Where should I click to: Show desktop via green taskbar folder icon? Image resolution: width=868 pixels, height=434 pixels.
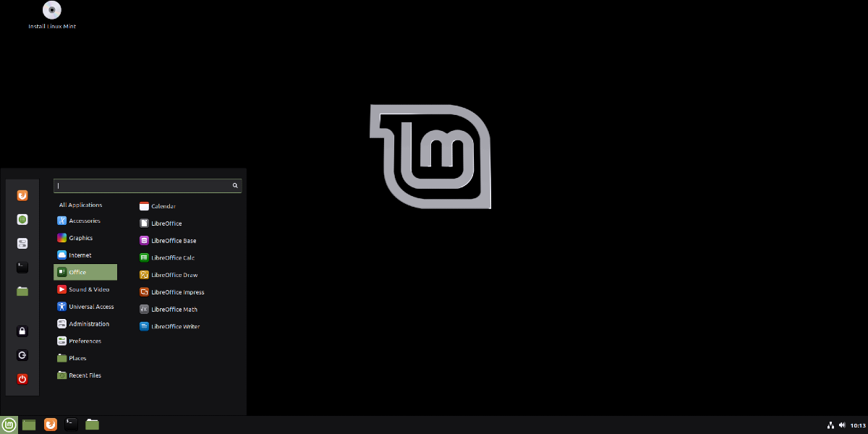(29, 425)
